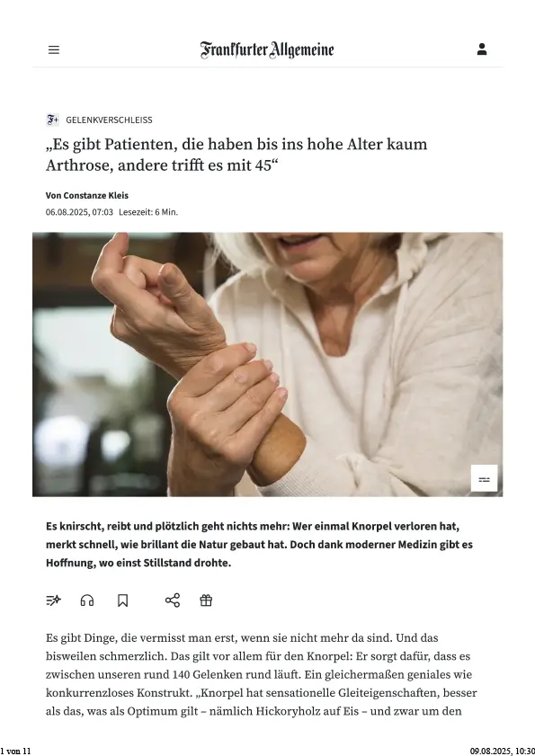Open author page of Constanze Kleis
Viewport: 535px width, 756px height.
click(x=87, y=195)
